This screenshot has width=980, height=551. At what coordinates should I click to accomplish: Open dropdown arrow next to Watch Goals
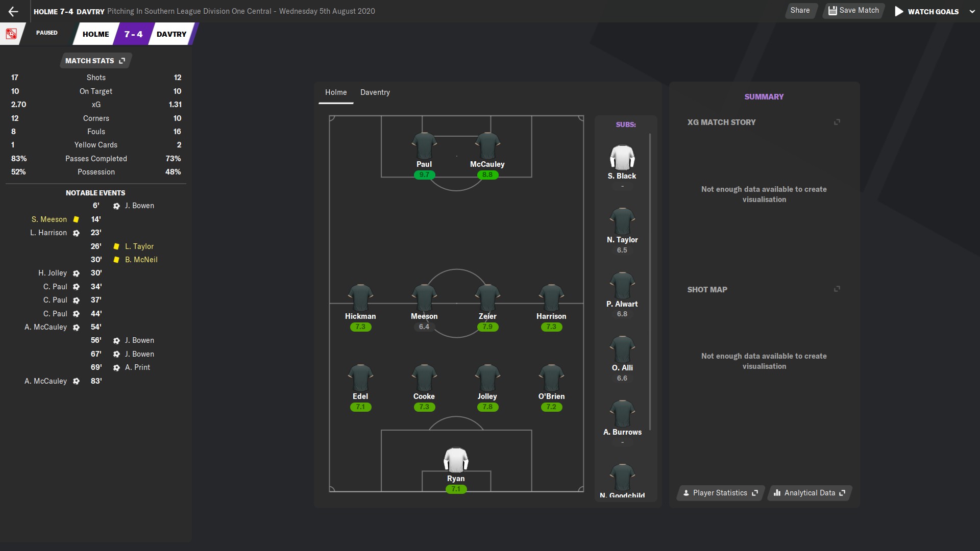click(972, 11)
